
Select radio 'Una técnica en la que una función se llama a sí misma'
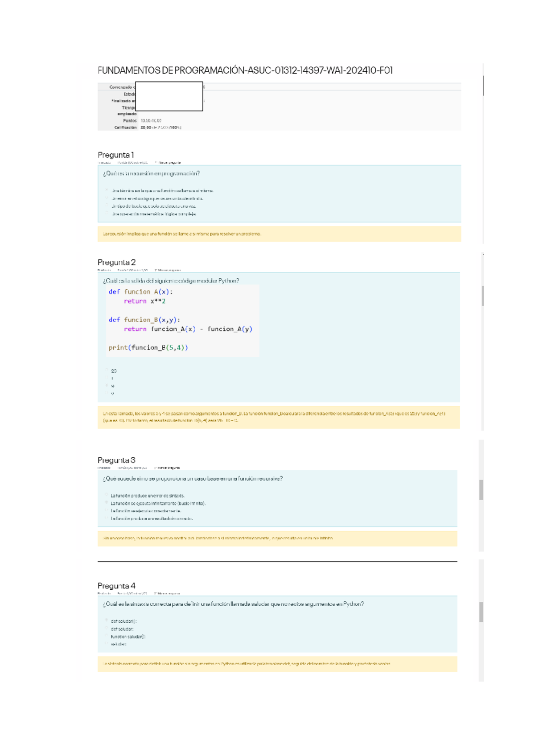tap(107, 190)
